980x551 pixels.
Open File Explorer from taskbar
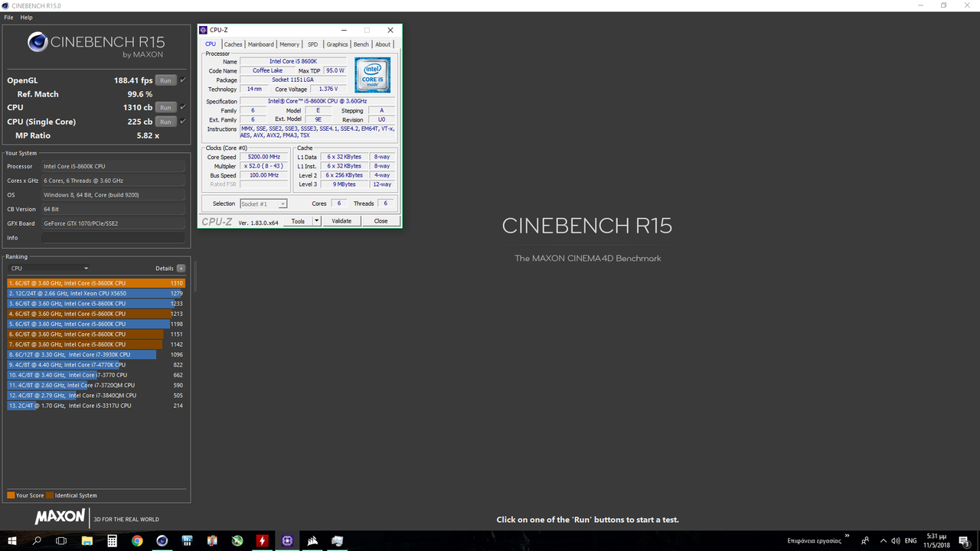coord(87,540)
